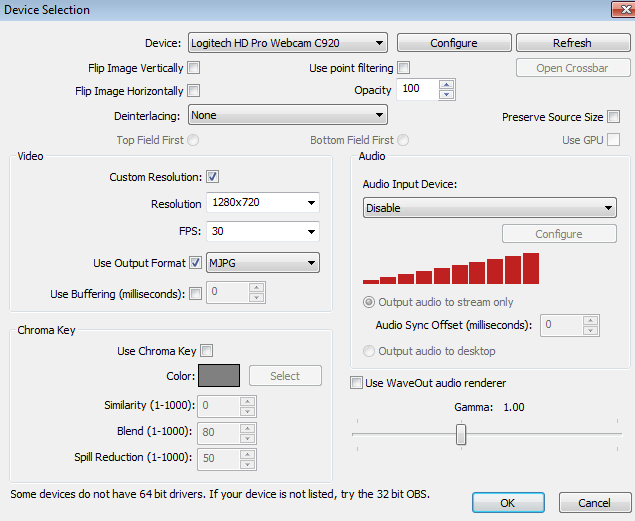Toggle the Use GPU checkbox
The image size is (635, 521).
(614, 140)
